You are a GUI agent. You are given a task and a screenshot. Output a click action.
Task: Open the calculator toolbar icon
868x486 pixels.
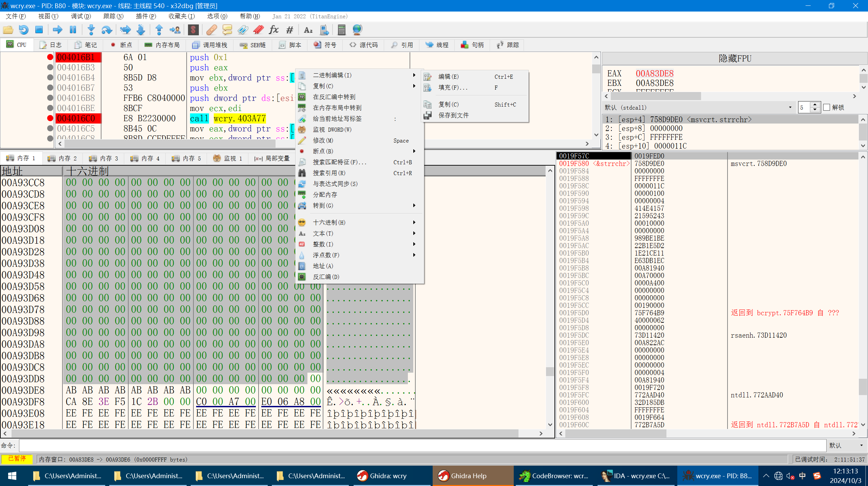pyautogui.click(x=341, y=30)
